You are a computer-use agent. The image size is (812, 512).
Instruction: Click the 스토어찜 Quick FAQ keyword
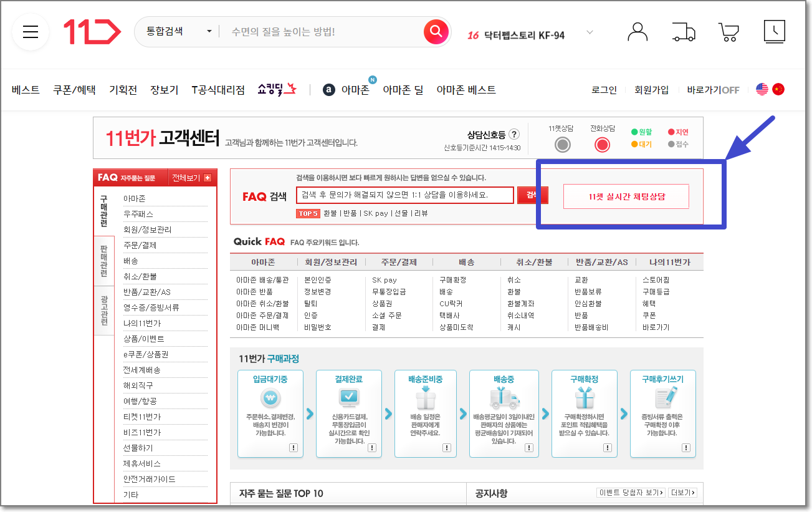pos(656,280)
